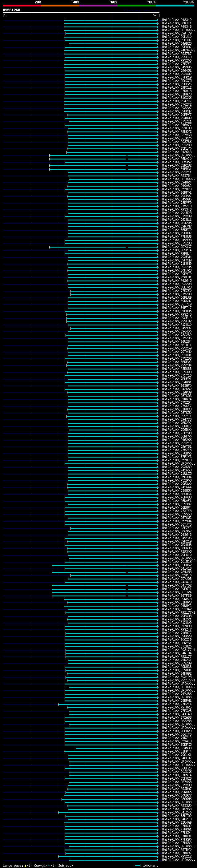The height and width of the screenshot is (868, 197).
Task: Click the UniRef100_B6SRI4 hit label
Action: coord(177,250)
